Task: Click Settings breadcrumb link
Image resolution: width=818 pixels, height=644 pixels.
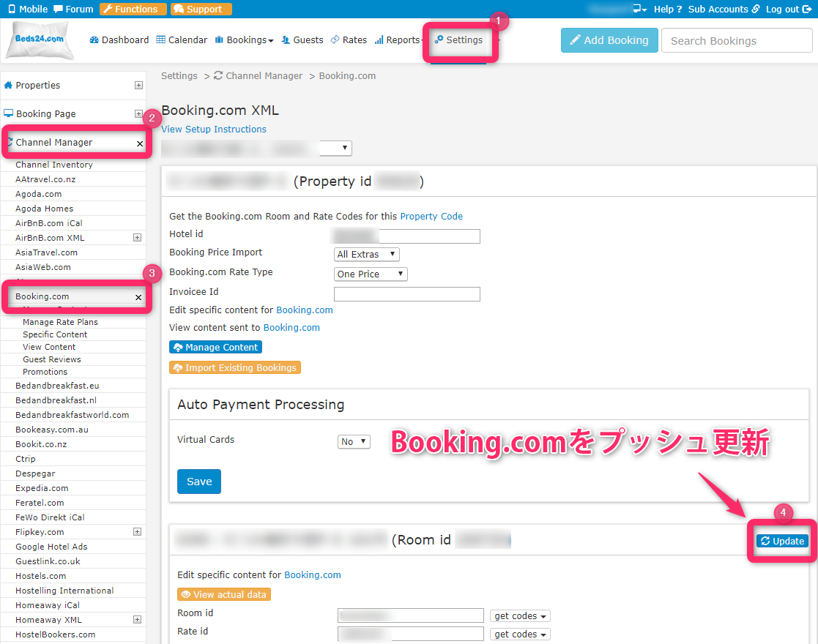Action: click(x=179, y=75)
